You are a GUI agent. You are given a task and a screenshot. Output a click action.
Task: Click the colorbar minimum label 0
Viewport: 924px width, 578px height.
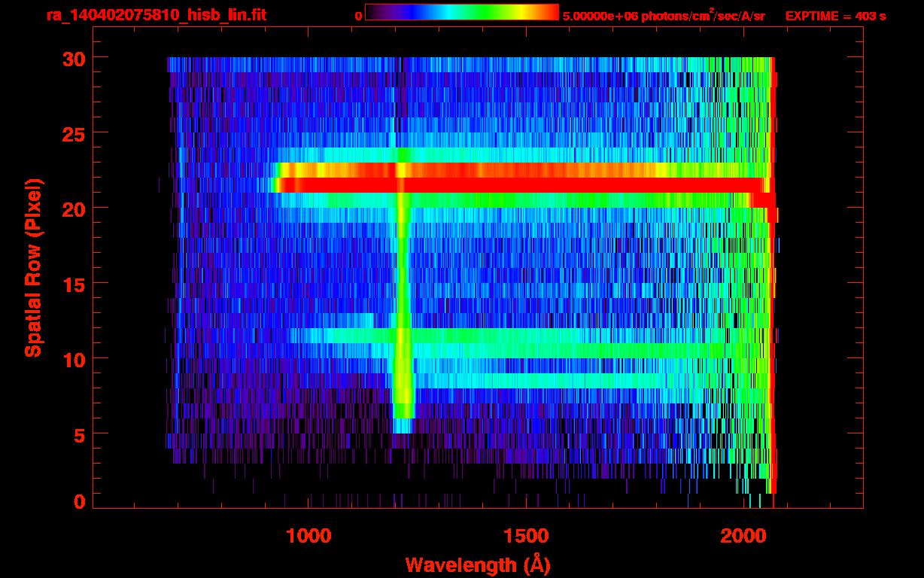tap(359, 16)
